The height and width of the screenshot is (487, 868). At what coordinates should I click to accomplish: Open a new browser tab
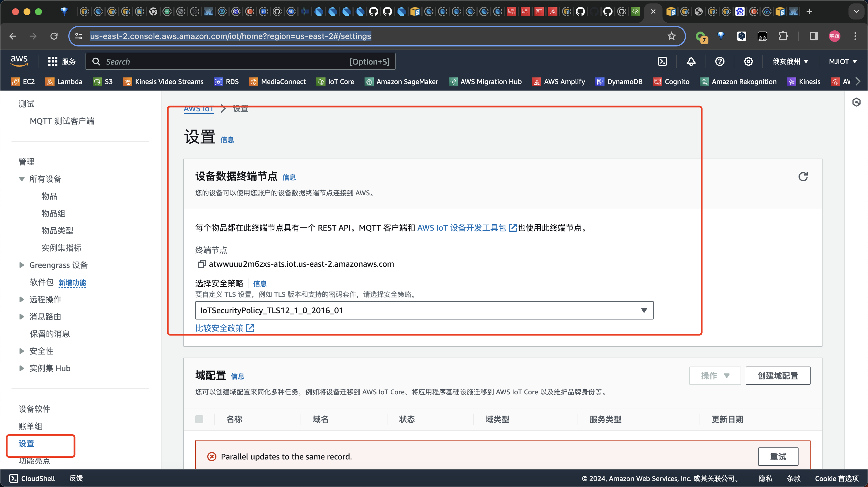pos(809,12)
